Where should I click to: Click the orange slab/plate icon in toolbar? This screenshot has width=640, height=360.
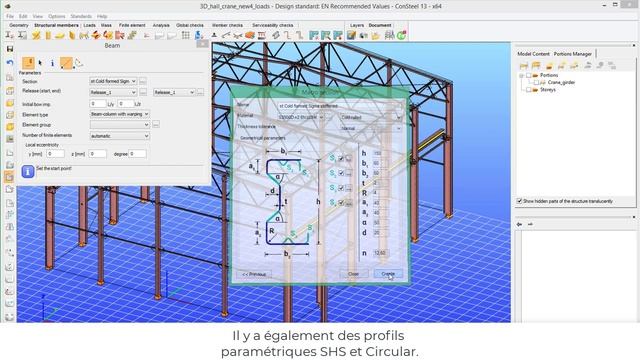[x=250, y=36]
